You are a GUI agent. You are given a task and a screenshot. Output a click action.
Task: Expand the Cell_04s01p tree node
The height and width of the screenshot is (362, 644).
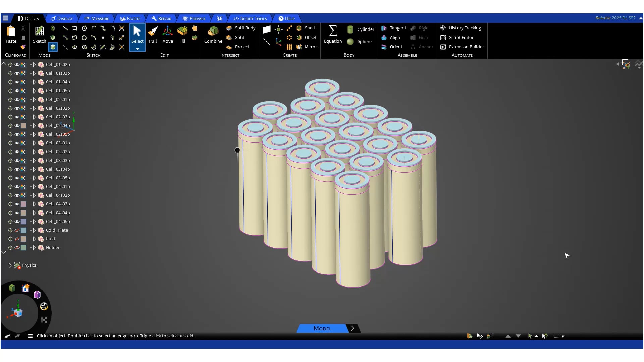(34, 187)
